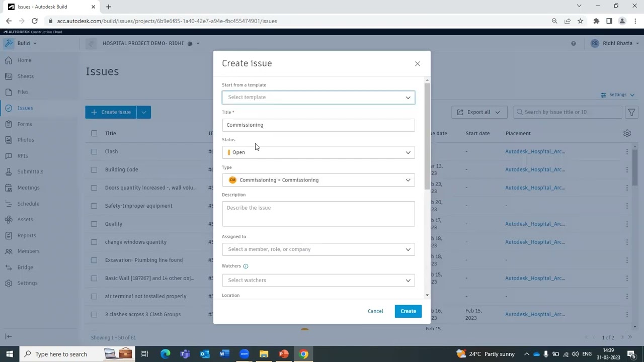Click the Schedule sidebar icon
The height and width of the screenshot is (362, 644).
tap(9, 204)
